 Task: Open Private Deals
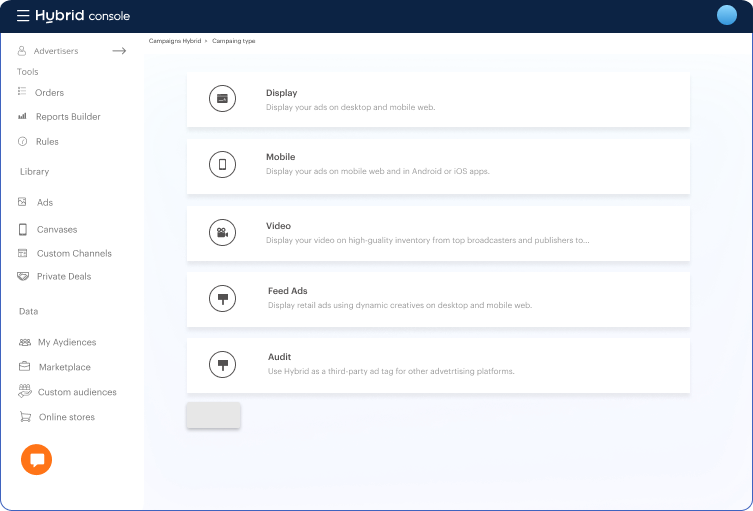click(64, 277)
